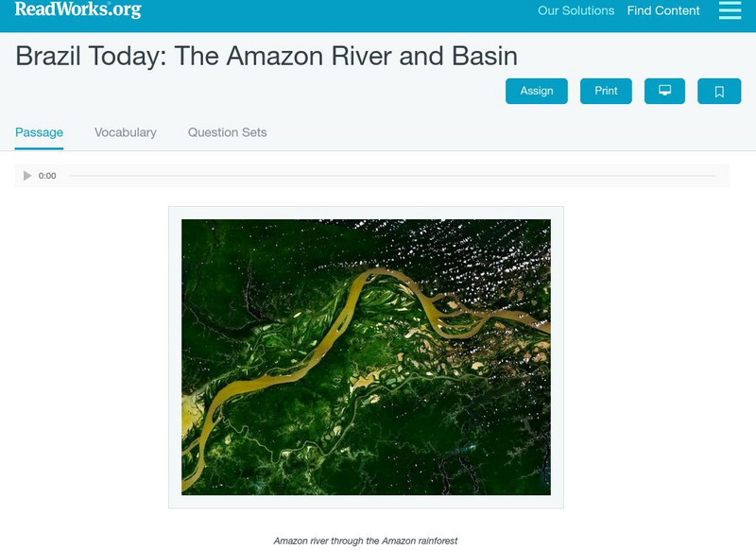Click 'Brazil Today' in the page title
Image resolution: width=756 pixels, height=550 pixels.
pyautogui.click(x=81, y=55)
